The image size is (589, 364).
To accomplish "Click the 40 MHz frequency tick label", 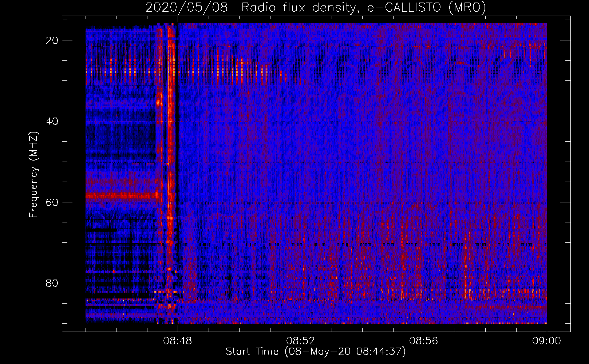I will (52, 121).
